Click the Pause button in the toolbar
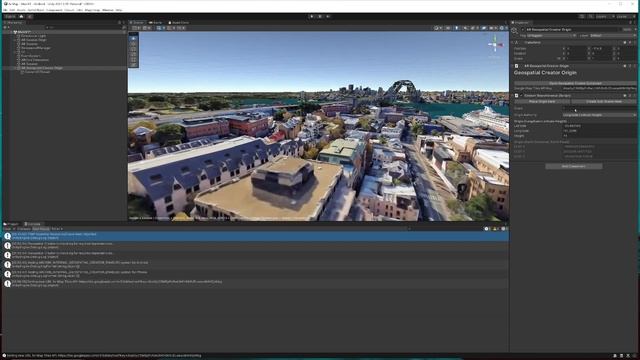The height and width of the screenshot is (360, 640). coord(320,16)
